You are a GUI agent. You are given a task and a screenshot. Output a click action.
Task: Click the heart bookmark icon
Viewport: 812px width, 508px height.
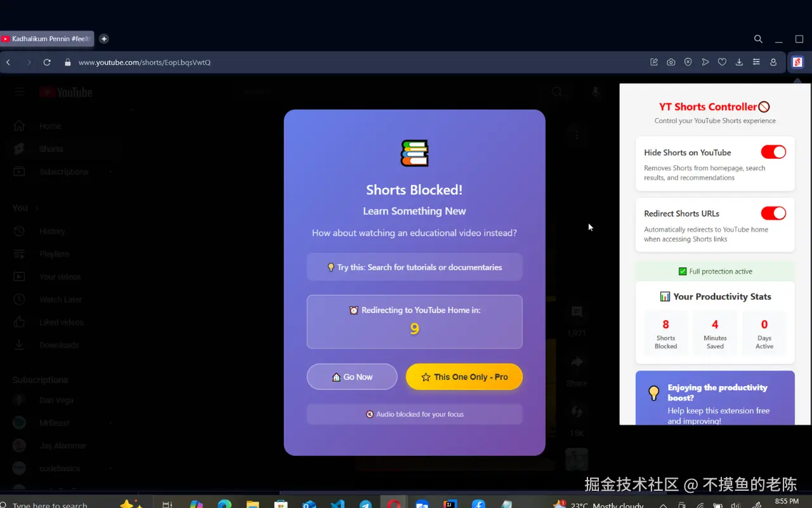click(722, 62)
